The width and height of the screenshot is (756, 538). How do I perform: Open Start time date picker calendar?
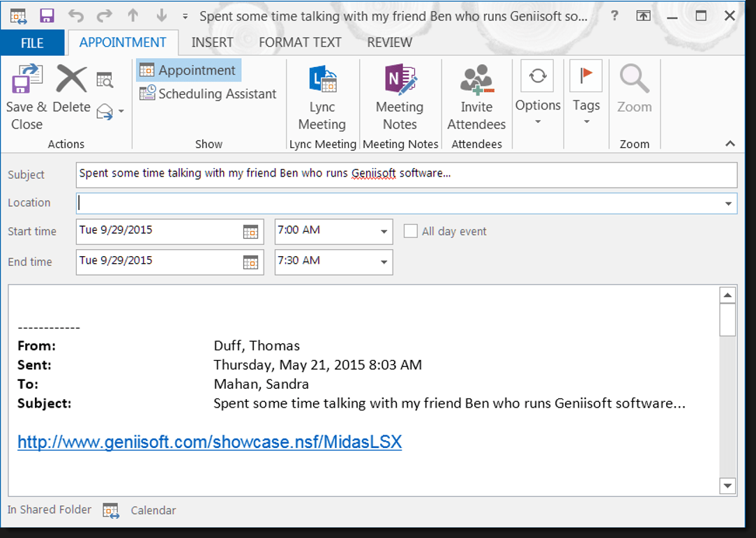pos(250,232)
